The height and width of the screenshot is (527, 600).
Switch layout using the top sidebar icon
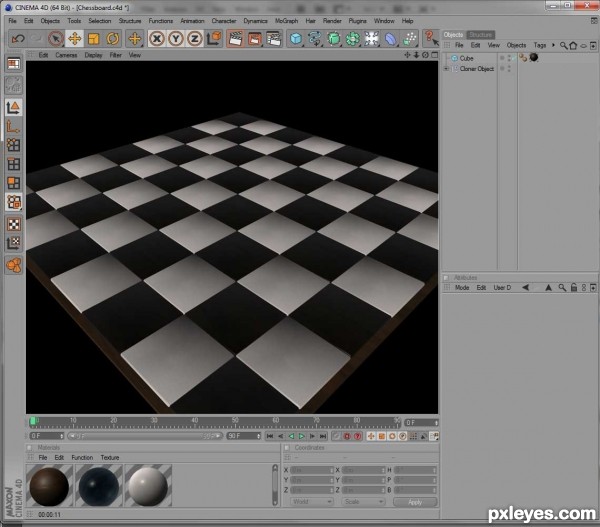point(14,64)
